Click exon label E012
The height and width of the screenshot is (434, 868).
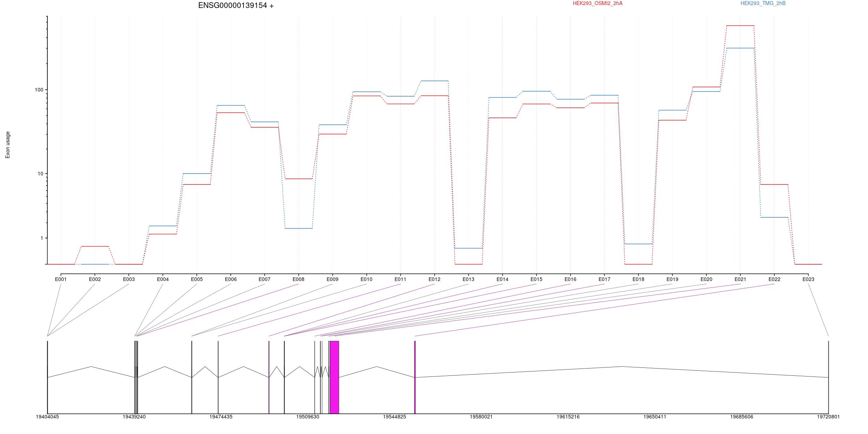(x=434, y=279)
